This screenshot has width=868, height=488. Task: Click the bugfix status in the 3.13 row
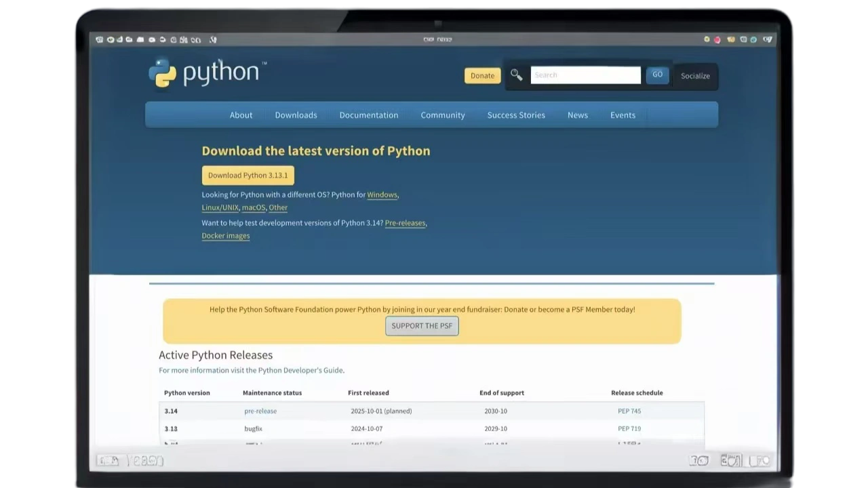[253, 428]
